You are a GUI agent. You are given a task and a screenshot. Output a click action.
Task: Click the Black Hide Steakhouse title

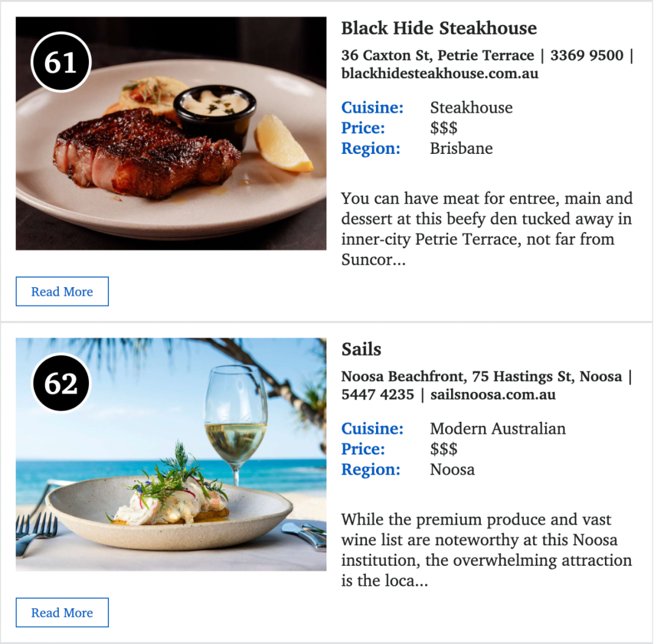[x=439, y=28]
